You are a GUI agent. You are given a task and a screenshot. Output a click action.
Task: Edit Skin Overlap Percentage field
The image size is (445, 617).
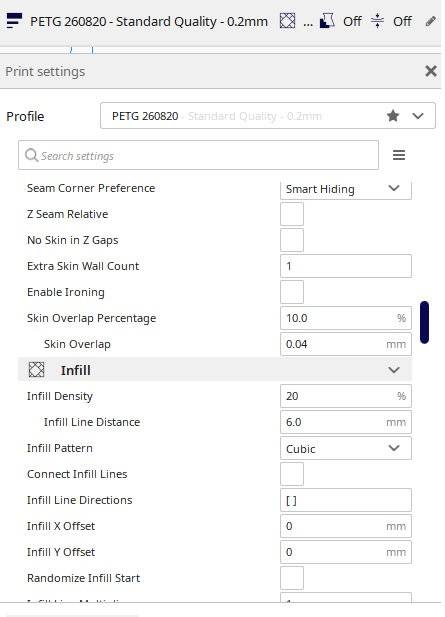point(346,318)
